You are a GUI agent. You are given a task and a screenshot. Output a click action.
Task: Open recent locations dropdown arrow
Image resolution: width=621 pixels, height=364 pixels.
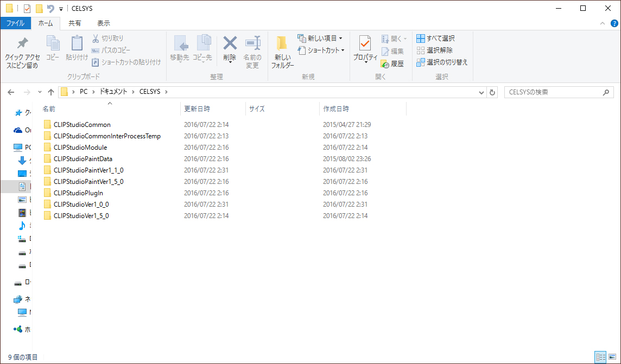40,92
